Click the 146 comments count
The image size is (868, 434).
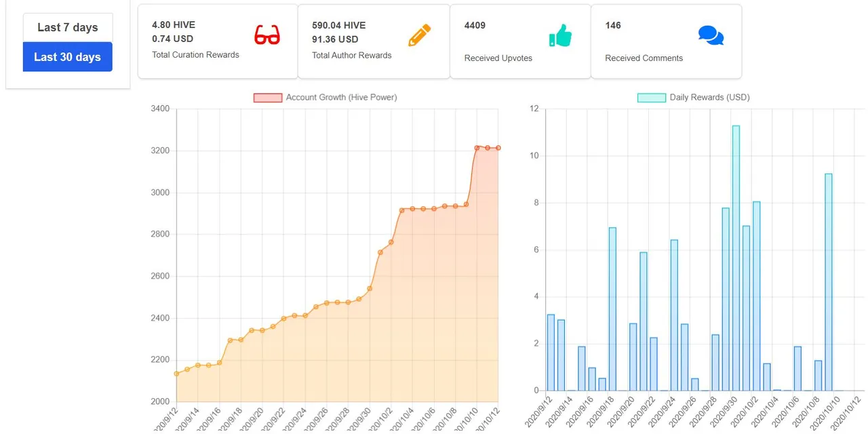coord(613,25)
